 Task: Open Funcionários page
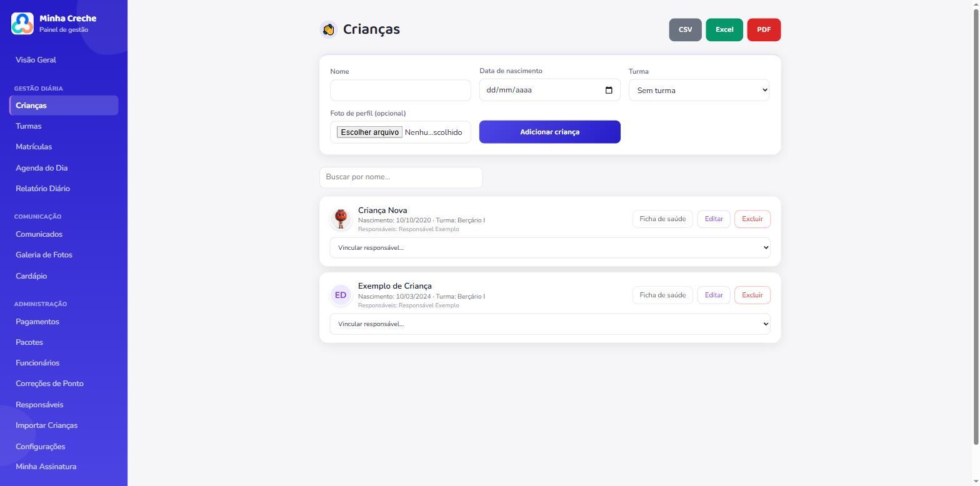[37, 363]
